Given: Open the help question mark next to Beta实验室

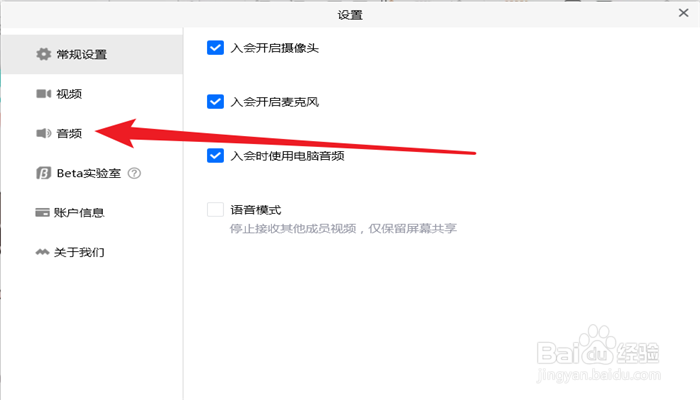Looking at the screenshot, I should point(134,173).
